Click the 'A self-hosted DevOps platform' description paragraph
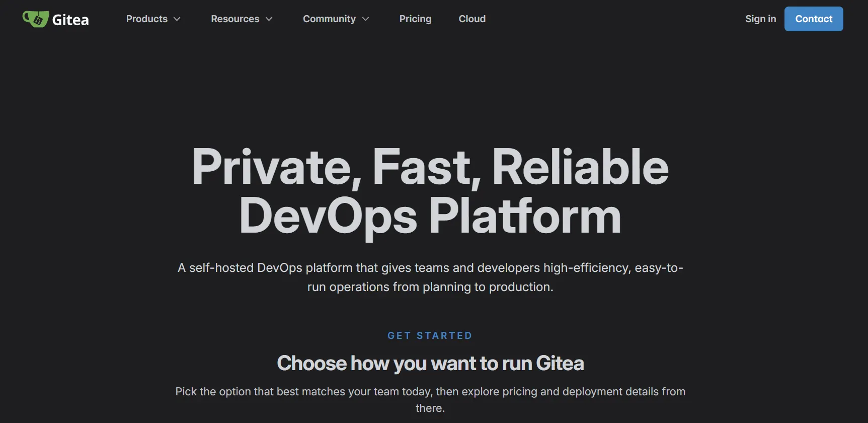The image size is (868, 423). click(x=430, y=277)
